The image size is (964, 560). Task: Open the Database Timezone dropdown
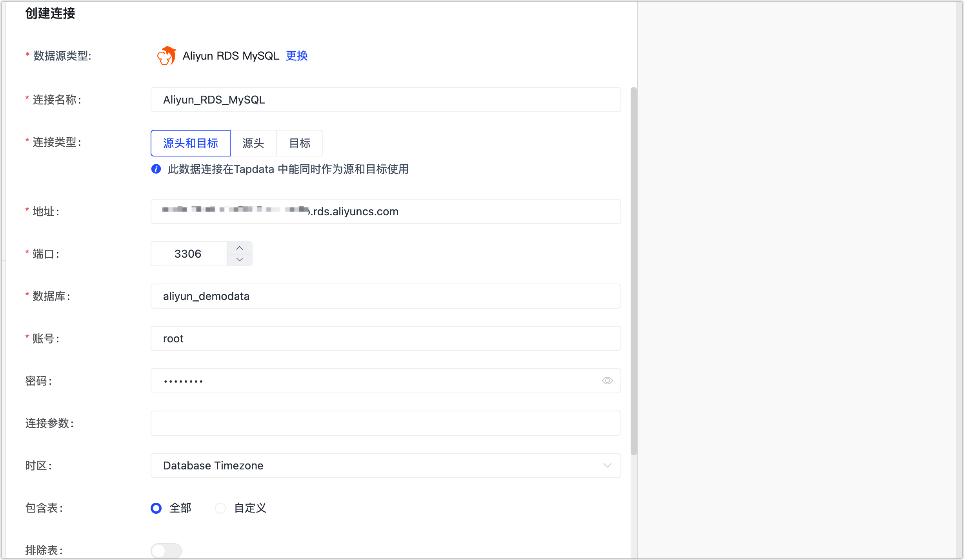607,465
